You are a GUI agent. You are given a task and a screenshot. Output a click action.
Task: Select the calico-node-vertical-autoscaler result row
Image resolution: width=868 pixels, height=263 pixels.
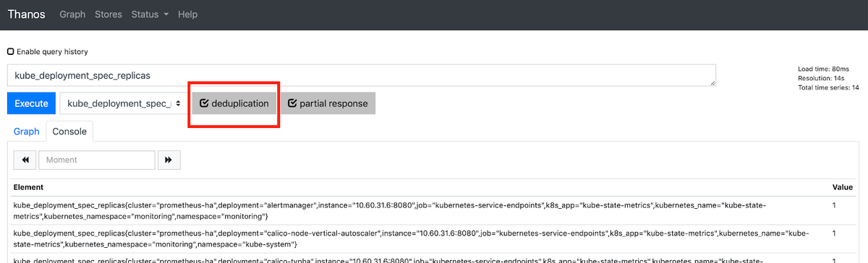click(434, 239)
